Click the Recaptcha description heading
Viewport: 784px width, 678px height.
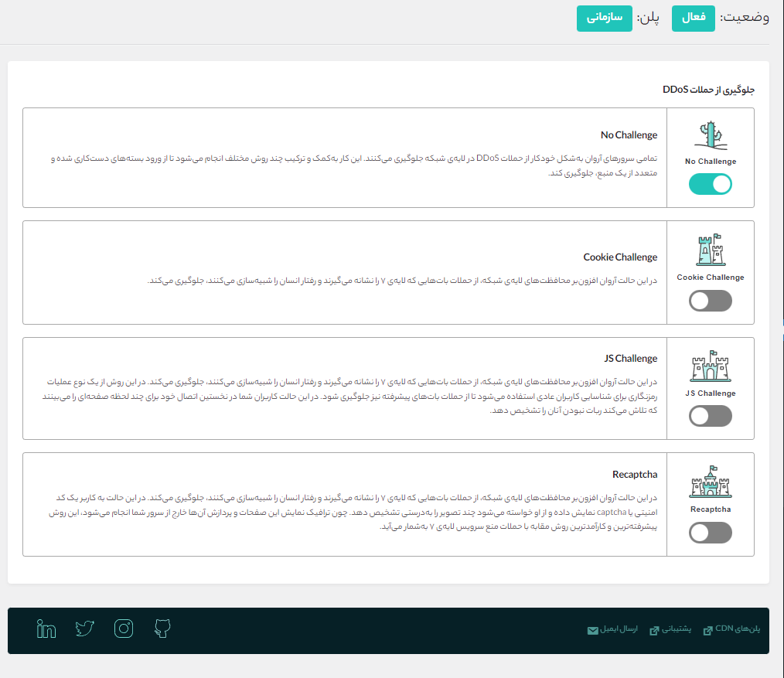tap(634, 474)
